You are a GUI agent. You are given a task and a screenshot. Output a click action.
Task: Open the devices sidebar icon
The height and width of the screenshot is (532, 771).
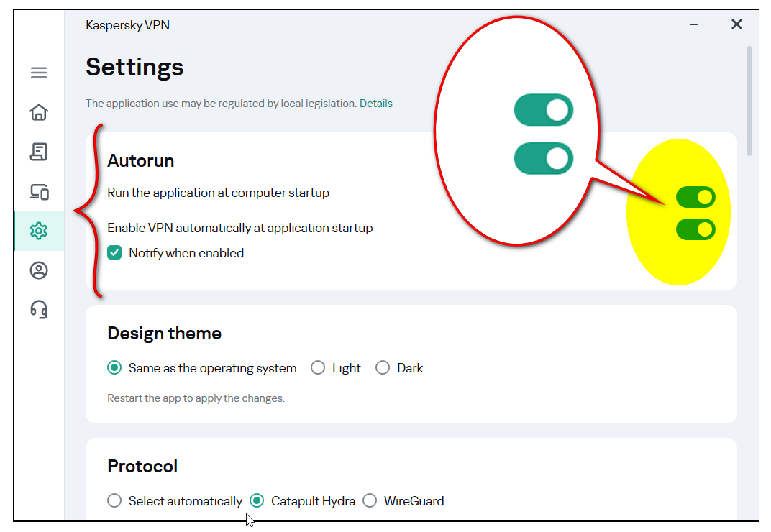[x=39, y=191]
